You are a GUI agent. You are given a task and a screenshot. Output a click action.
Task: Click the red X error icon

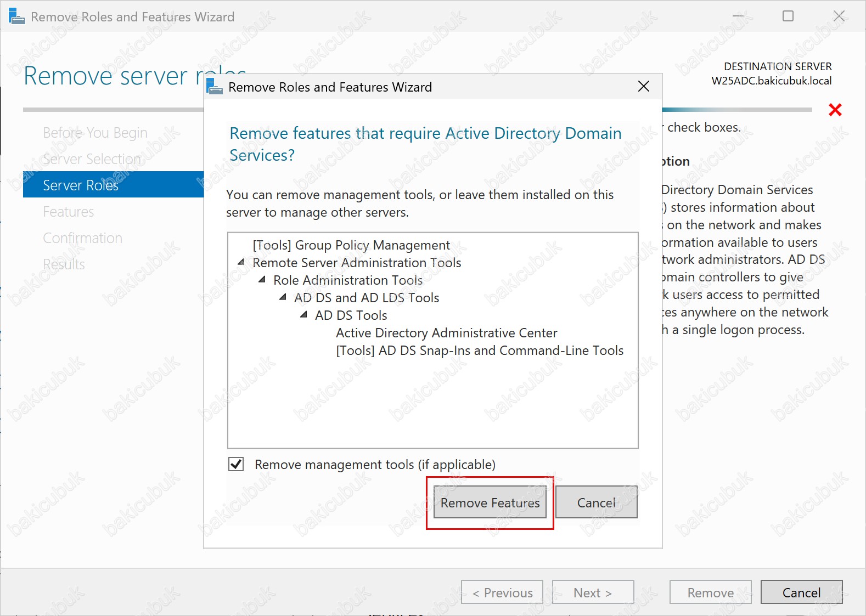pos(835,110)
